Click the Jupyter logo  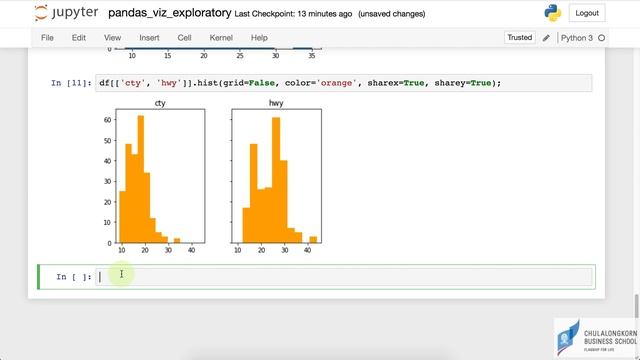tap(67, 13)
